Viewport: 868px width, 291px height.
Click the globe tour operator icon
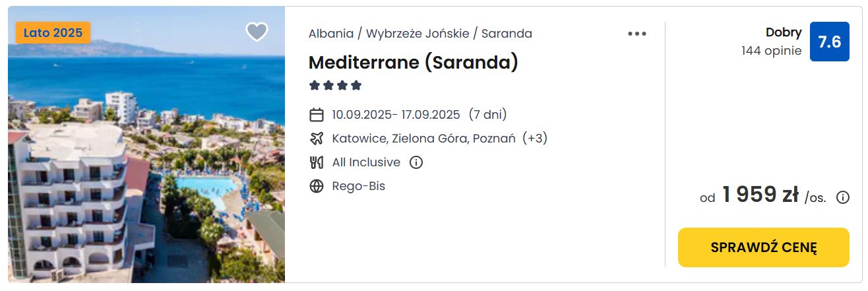click(317, 186)
